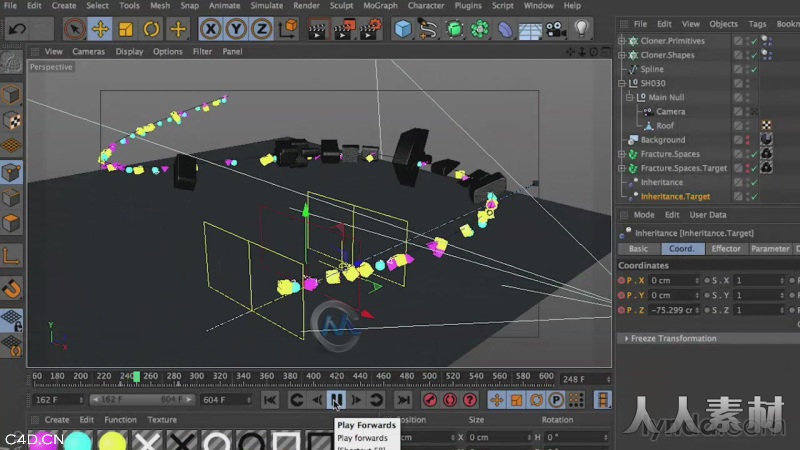Image resolution: width=800 pixels, height=450 pixels.
Task: Toggle Z axis lock
Action: [262, 29]
